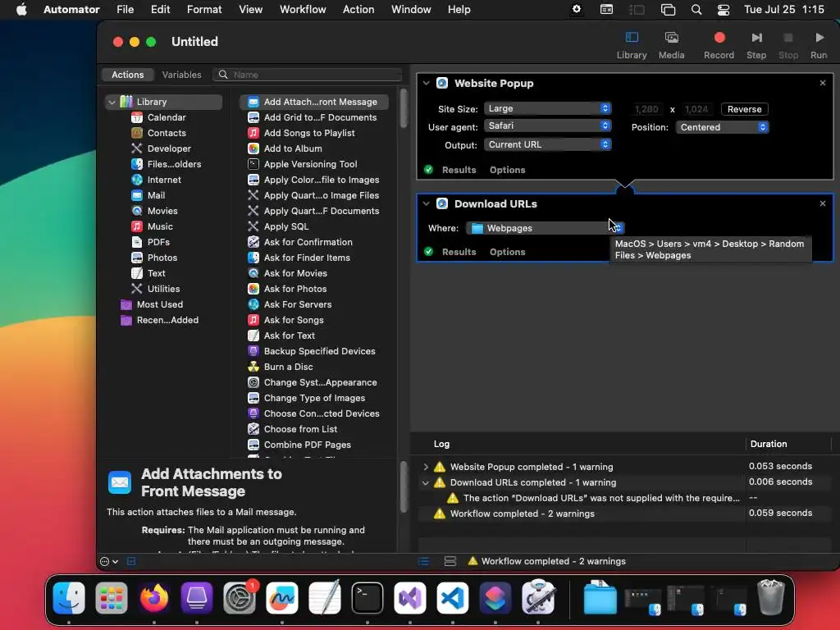Select the Utilities library category
The height and width of the screenshot is (630, 840).
coord(163,288)
